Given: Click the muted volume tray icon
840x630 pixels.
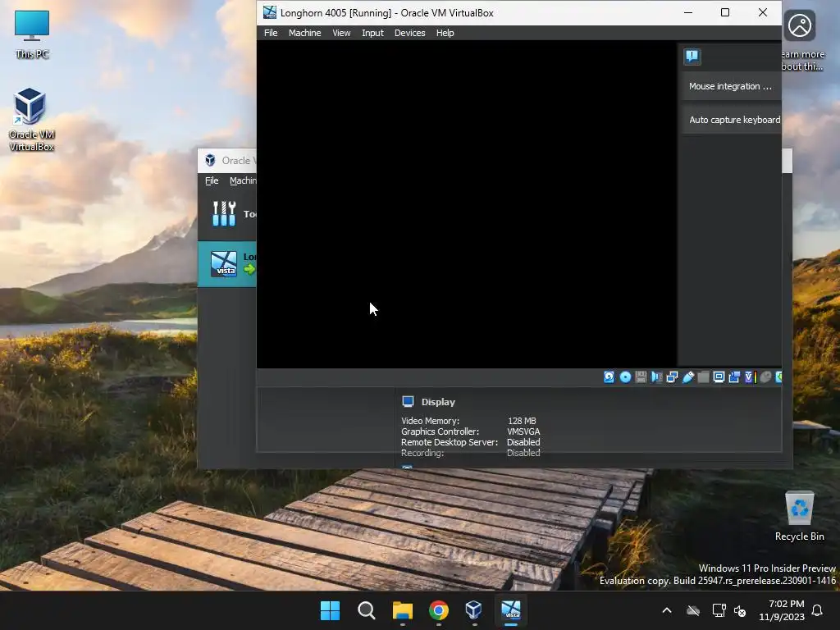Looking at the screenshot, I should pyautogui.click(x=740, y=610).
